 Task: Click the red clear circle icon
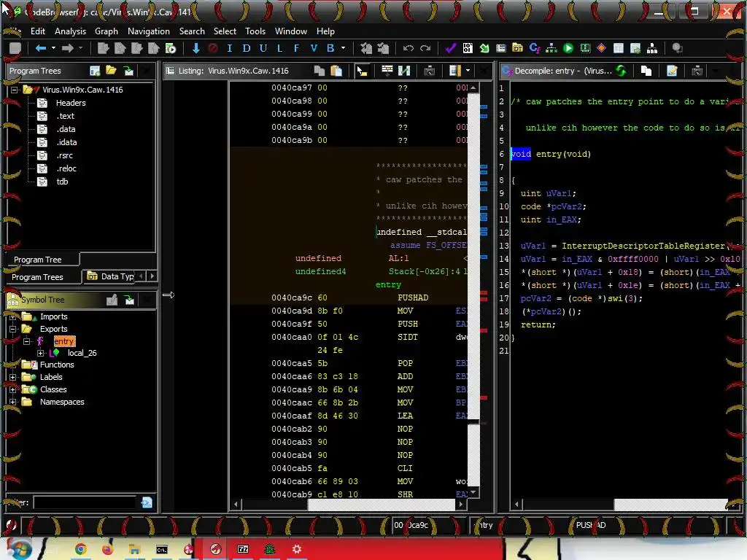pyautogui.click(x=213, y=48)
